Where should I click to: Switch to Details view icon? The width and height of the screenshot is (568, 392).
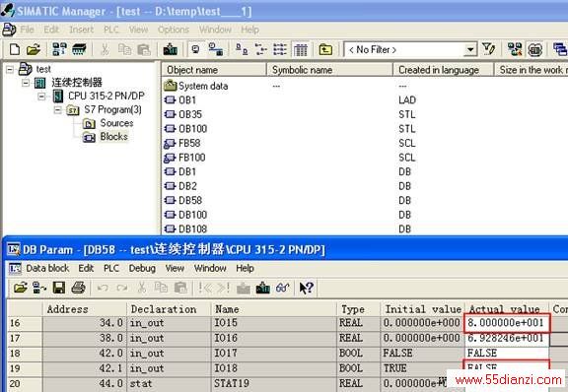point(301,49)
